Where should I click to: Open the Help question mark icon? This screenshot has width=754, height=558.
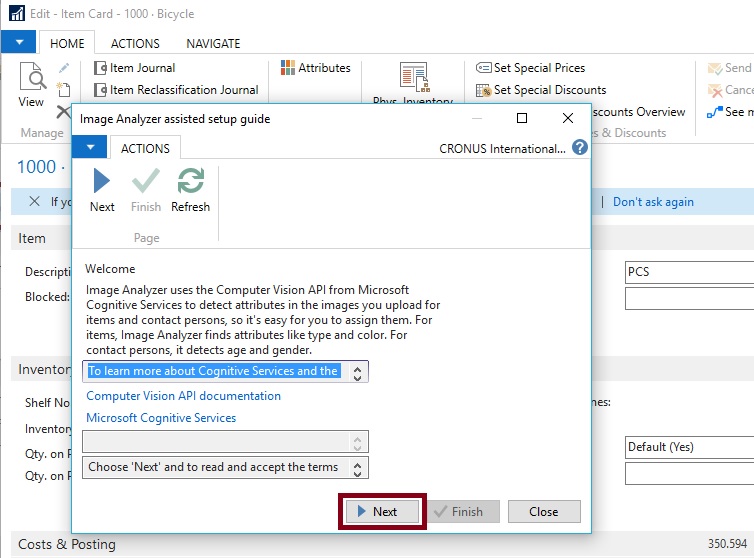[580, 148]
